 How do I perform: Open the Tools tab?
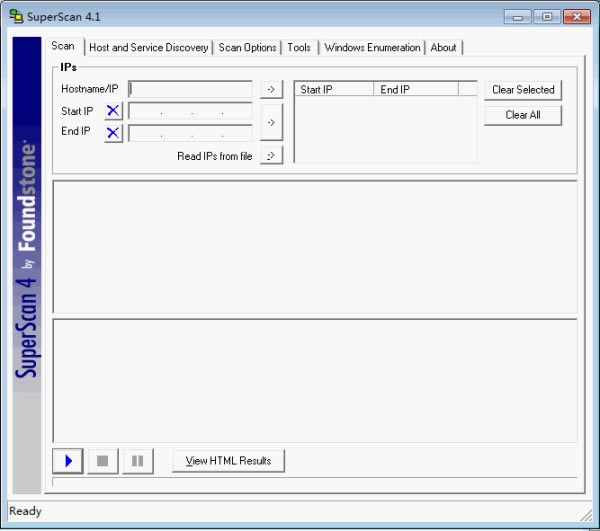299,47
